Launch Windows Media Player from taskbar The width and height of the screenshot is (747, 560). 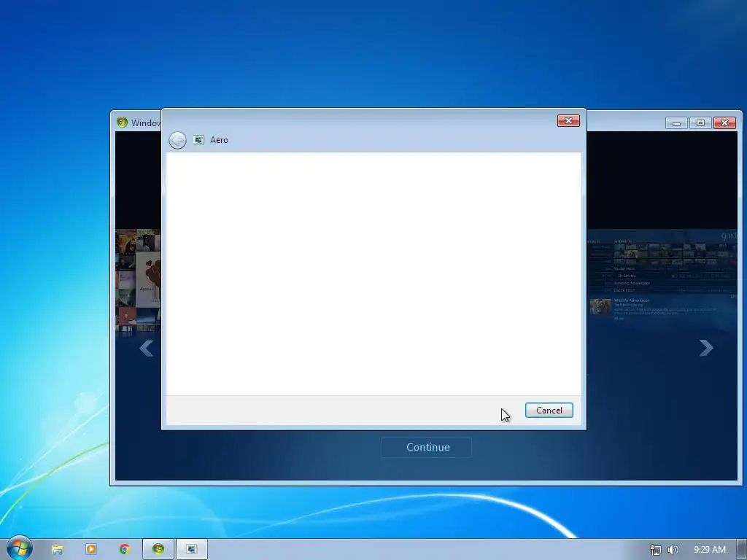pos(90,550)
